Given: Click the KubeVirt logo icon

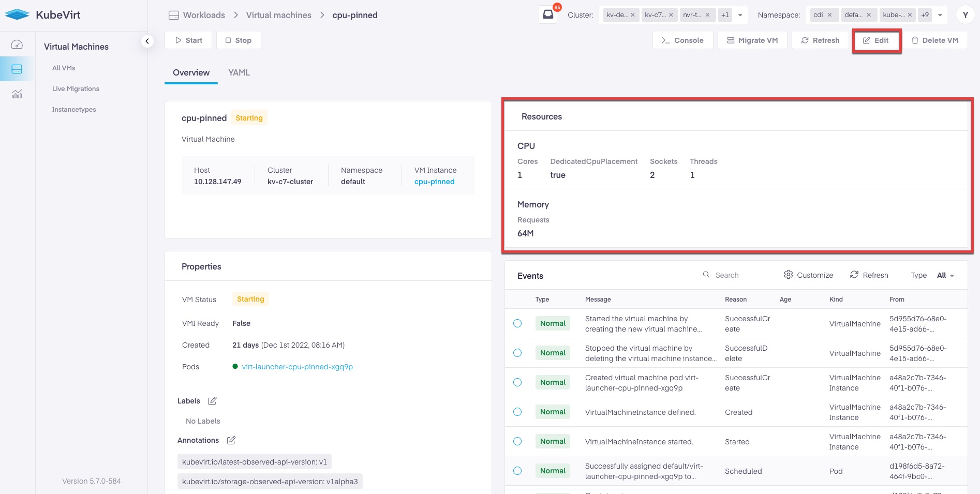Looking at the screenshot, I should 17,14.
